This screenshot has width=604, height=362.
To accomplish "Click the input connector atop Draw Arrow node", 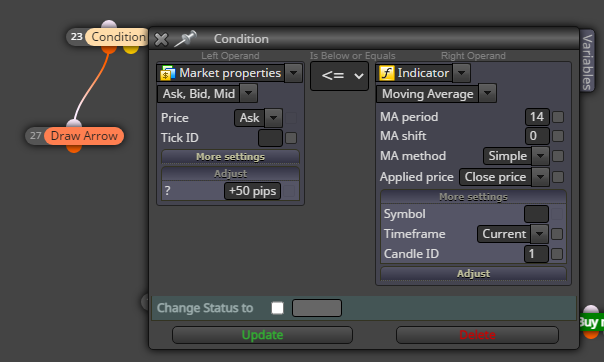I will coord(74,124).
